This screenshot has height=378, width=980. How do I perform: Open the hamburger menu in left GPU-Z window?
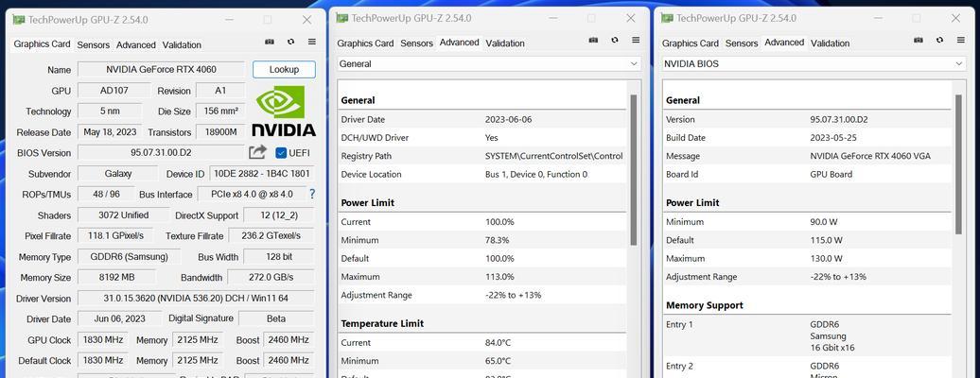click(312, 42)
